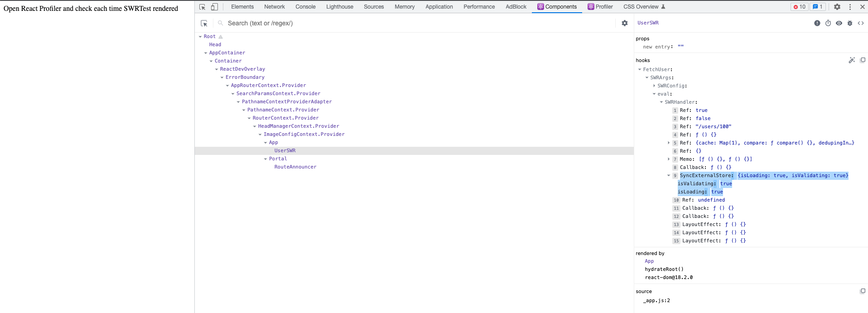Viewport: 868px width, 313px height.
Task: Open the Application tab
Action: (439, 7)
